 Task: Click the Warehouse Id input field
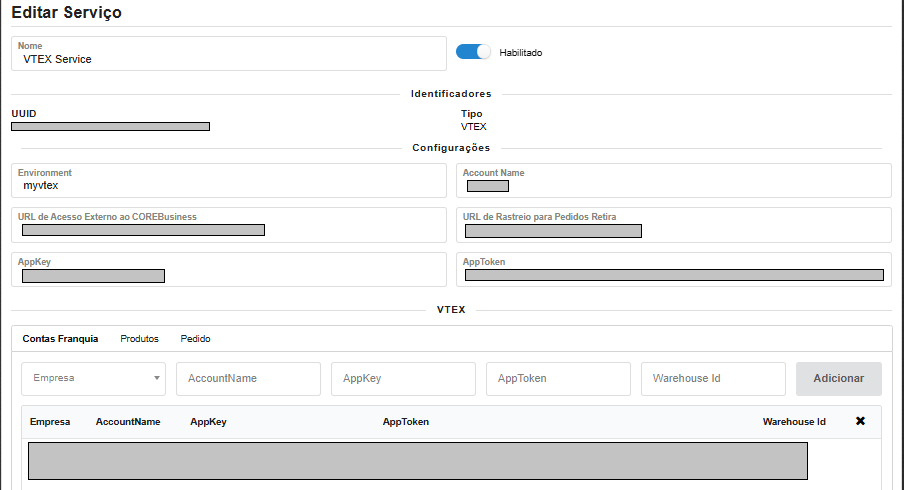713,379
